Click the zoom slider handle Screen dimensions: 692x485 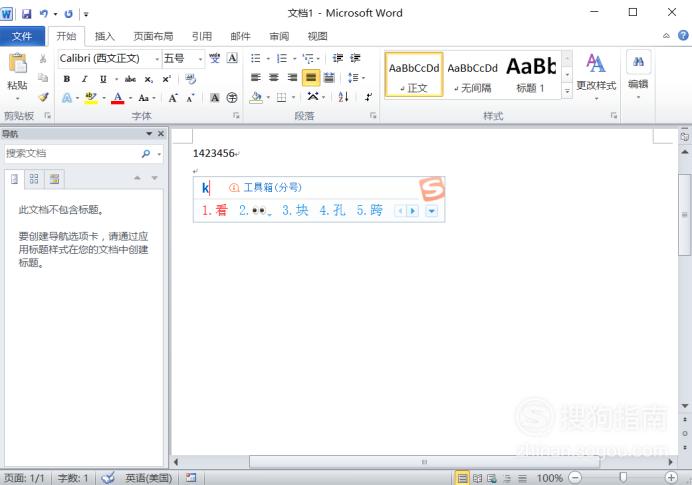623,477
